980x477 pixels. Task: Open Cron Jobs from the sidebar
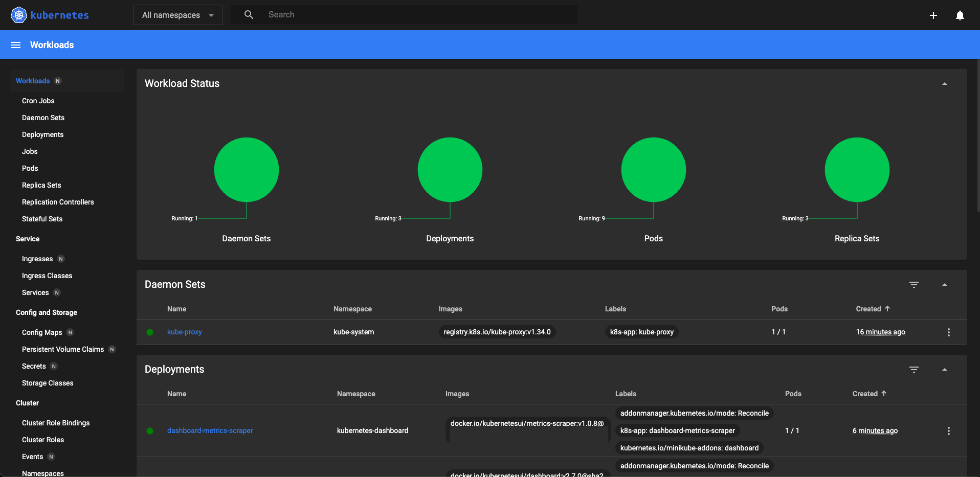pyautogui.click(x=38, y=100)
